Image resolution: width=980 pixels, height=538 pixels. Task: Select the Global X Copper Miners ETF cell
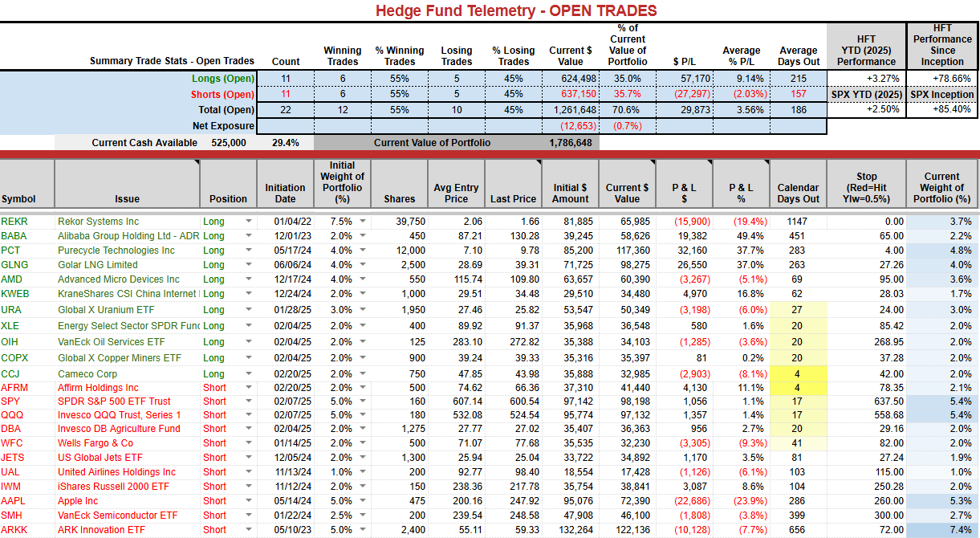[127, 358]
